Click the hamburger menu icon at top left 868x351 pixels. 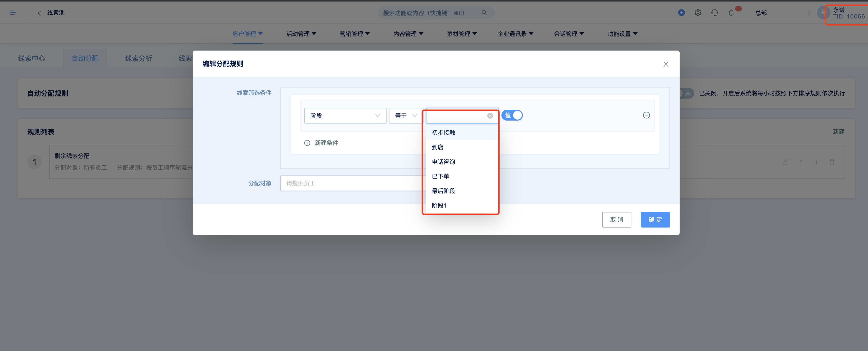tap(13, 13)
